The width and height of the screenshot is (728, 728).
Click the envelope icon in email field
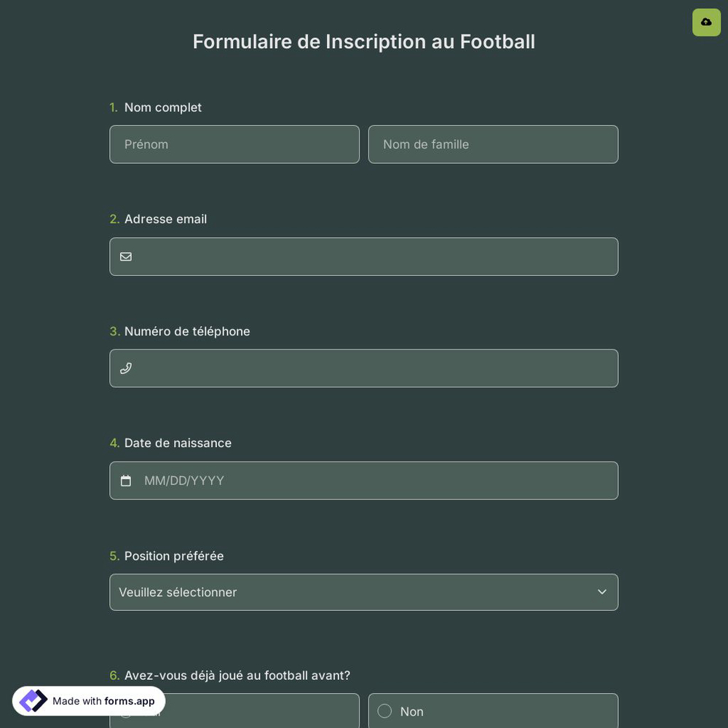pos(125,256)
